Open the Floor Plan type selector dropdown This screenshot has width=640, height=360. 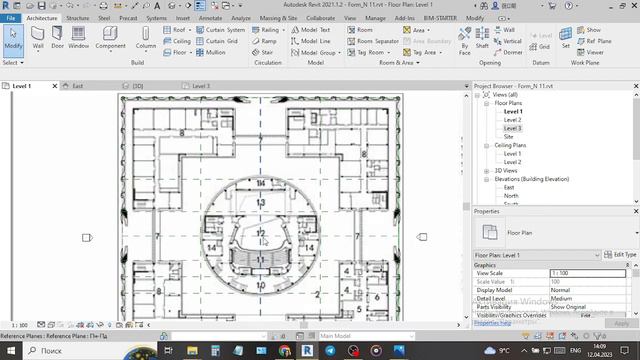(x=636, y=233)
